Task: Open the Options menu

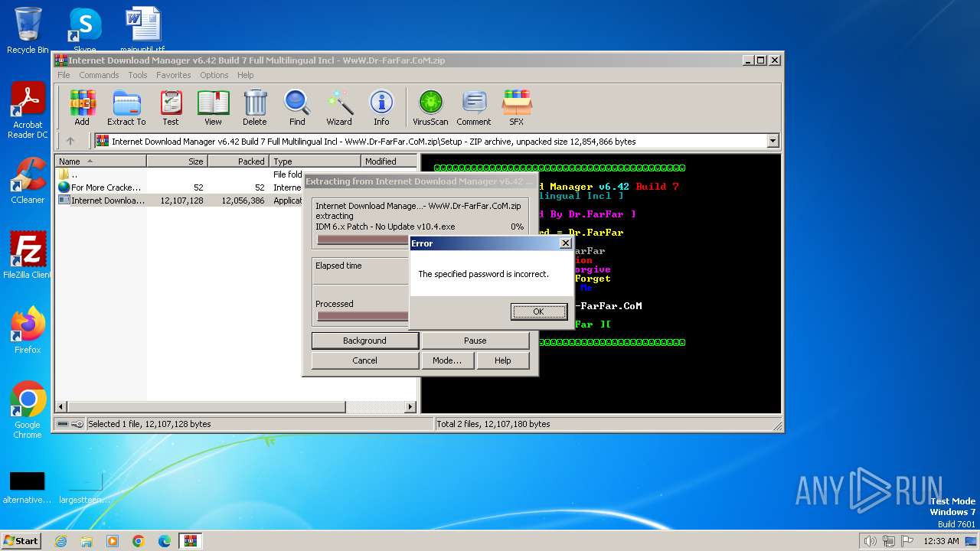Action: point(214,75)
